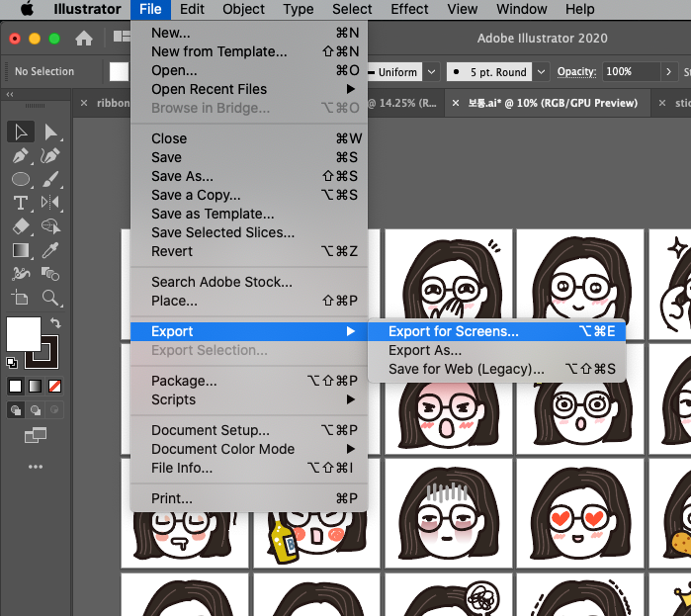Reset to default fill and stroke
This screenshot has width=691, height=616.
12,363
